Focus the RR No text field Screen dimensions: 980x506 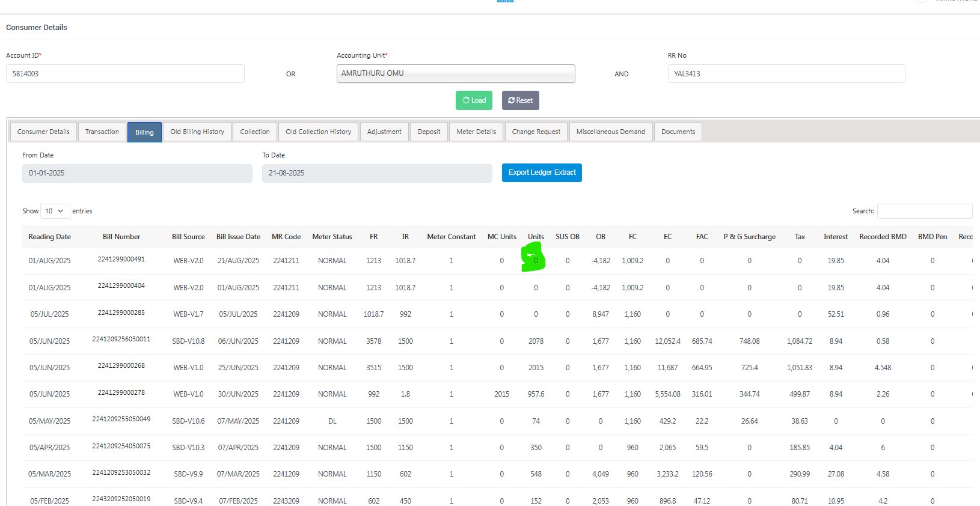[786, 74]
